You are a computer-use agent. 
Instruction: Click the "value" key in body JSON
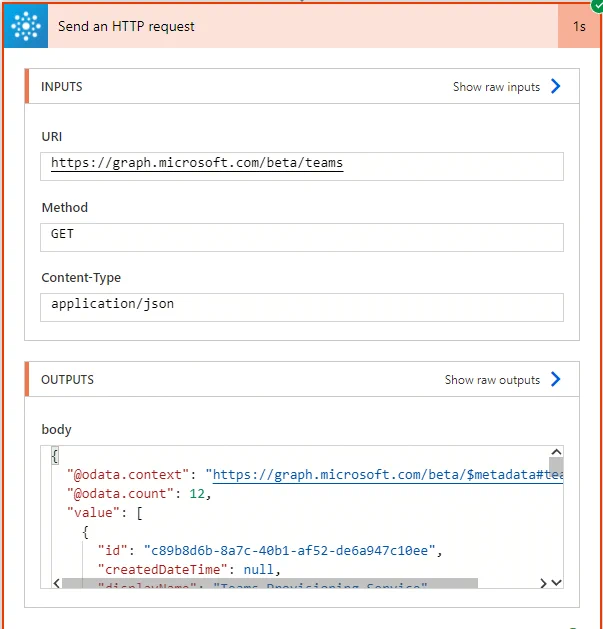[x=93, y=513]
